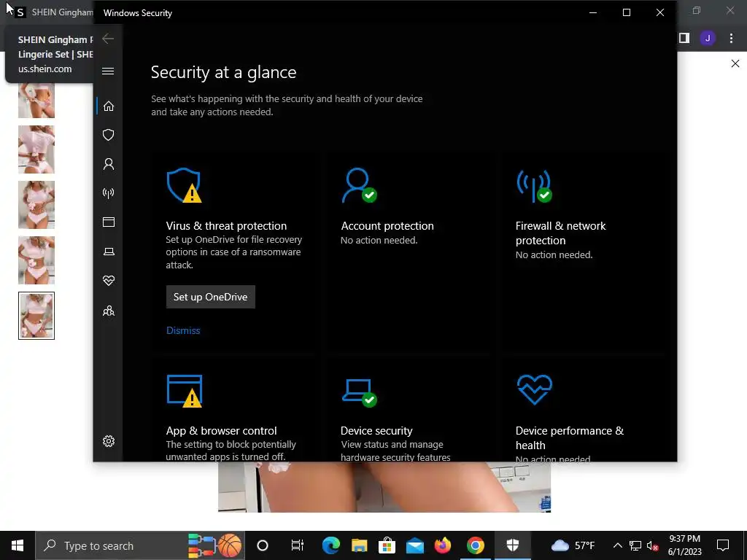
Task: Open Family options icon in sidebar
Action: 109,311
